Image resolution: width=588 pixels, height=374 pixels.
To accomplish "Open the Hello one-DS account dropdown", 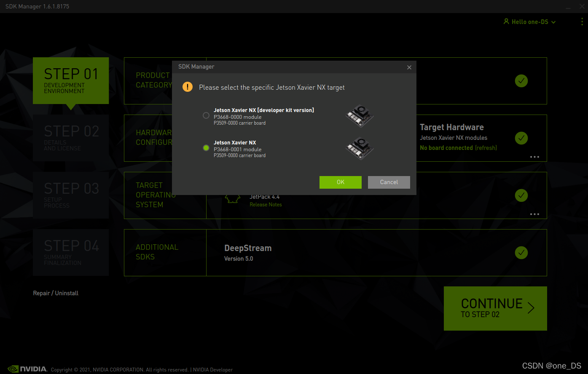I will [x=530, y=22].
